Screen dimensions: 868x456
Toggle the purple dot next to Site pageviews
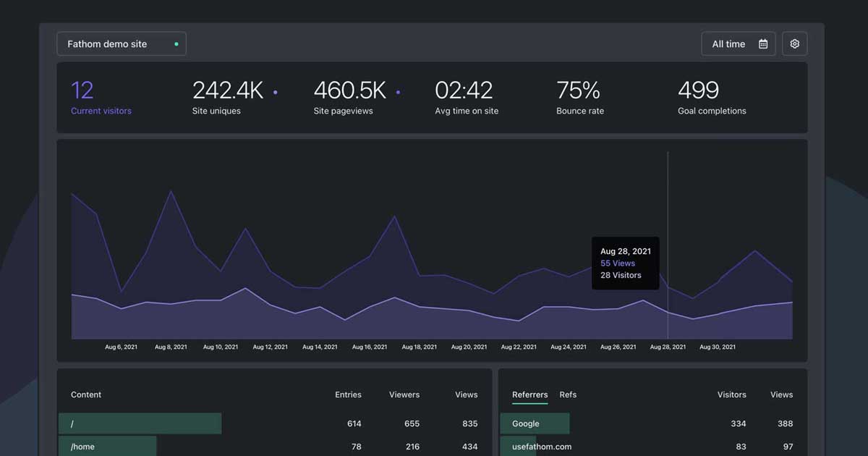[398, 92]
